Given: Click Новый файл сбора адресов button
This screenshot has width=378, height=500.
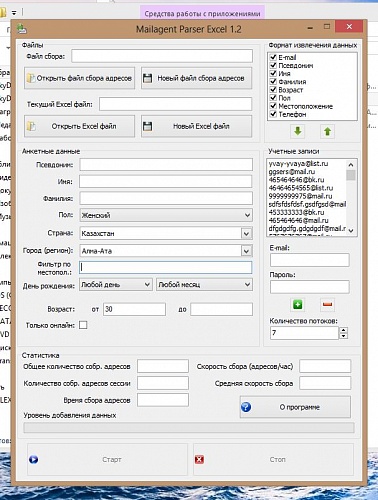Looking at the screenshot, I should (196, 78).
